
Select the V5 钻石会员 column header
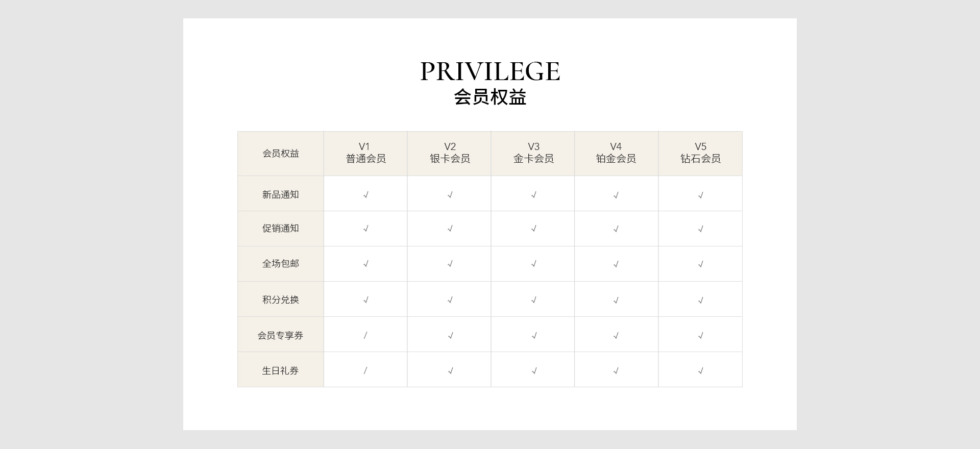coord(700,153)
